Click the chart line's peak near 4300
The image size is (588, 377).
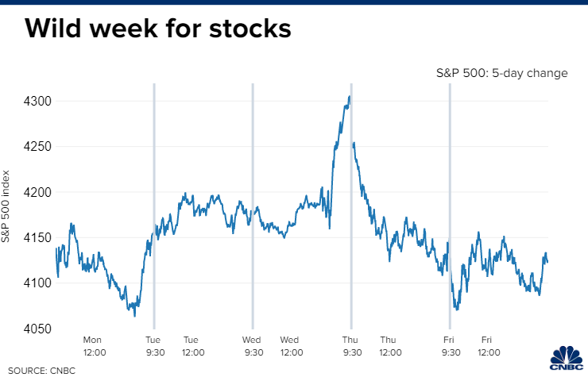pyautogui.click(x=349, y=98)
